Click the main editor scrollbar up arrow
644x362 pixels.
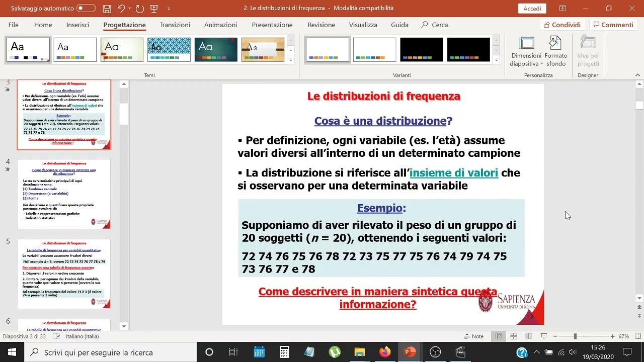(x=639, y=84)
